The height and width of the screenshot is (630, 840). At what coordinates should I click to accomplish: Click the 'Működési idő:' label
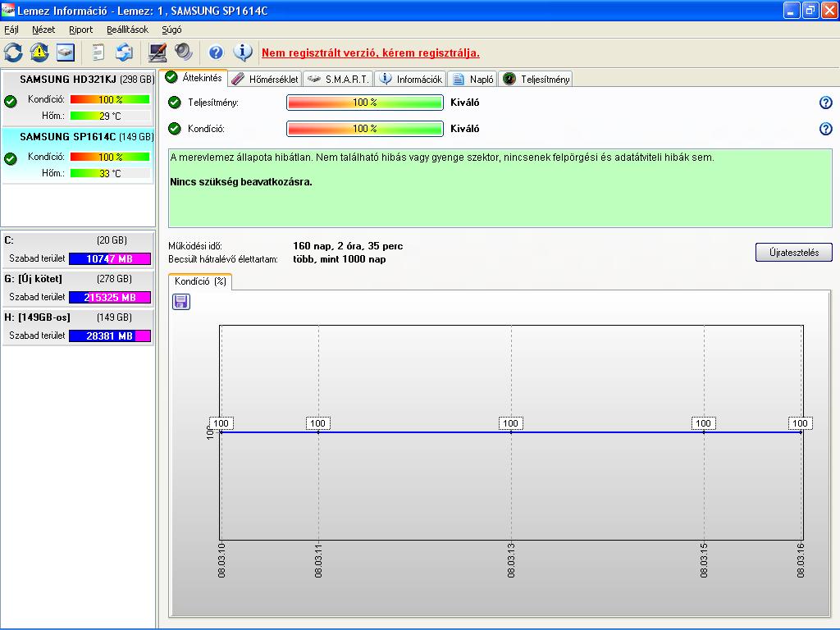(x=195, y=246)
